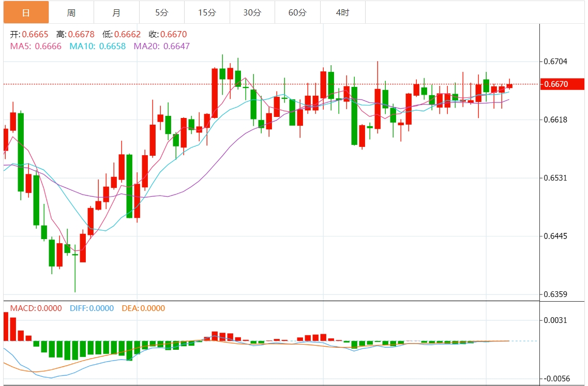Switch to the 日 daily chart tab
The height and width of the screenshot is (386, 588).
(26, 12)
